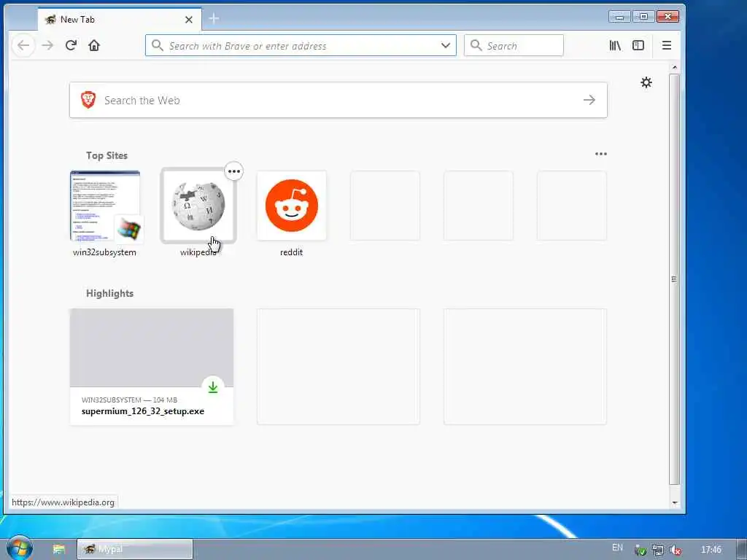Open new tab page settings gear

646,82
